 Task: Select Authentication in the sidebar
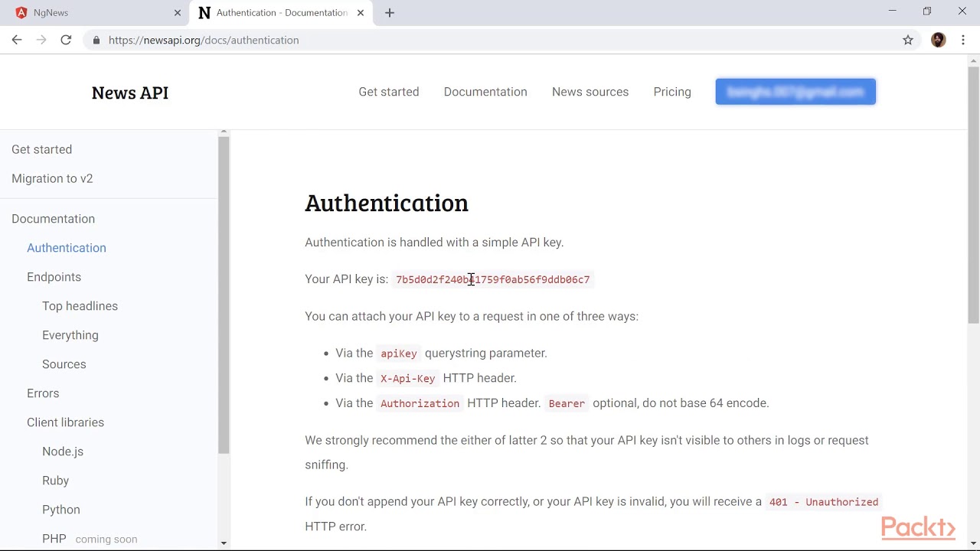pos(67,248)
